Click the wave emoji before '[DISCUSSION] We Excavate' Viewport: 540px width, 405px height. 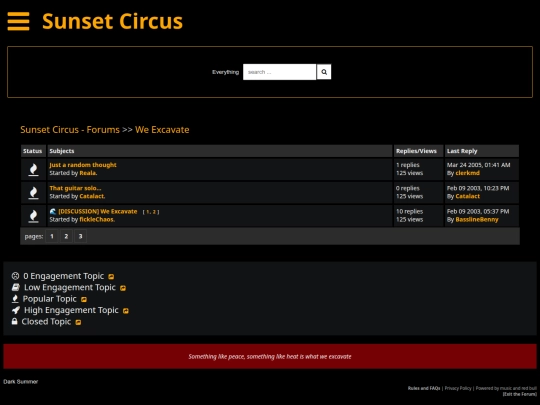click(x=53, y=211)
